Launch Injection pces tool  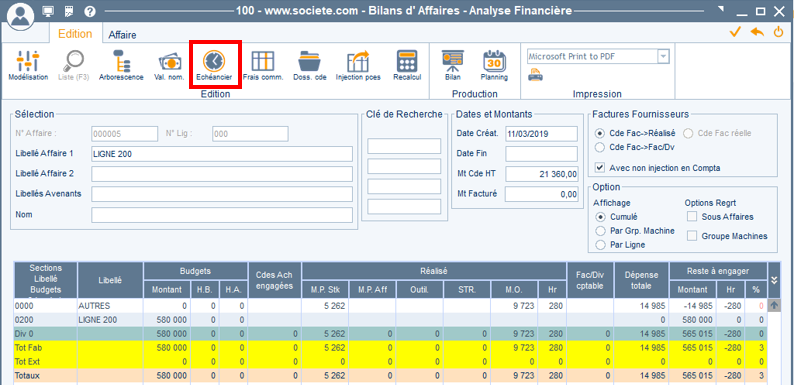358,66
